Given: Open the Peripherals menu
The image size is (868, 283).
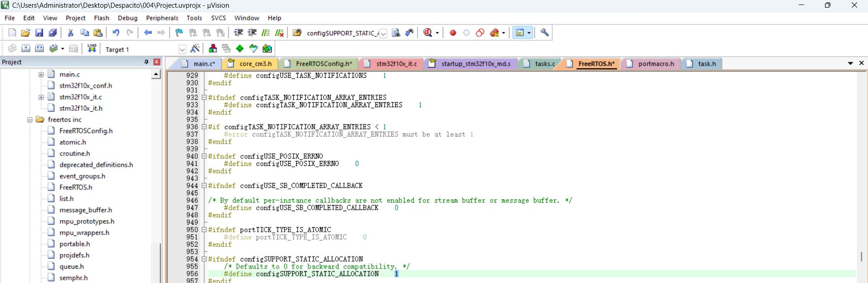Looking at the screenshot, I should click(162, 18).
